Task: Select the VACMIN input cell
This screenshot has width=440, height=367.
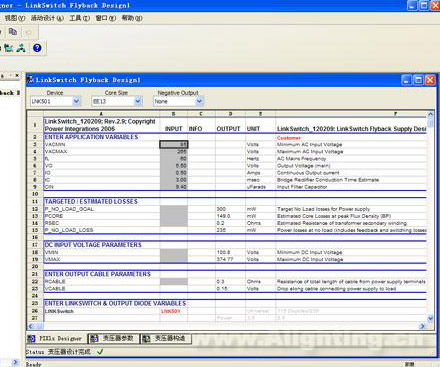Action: [x=174, y=144]
